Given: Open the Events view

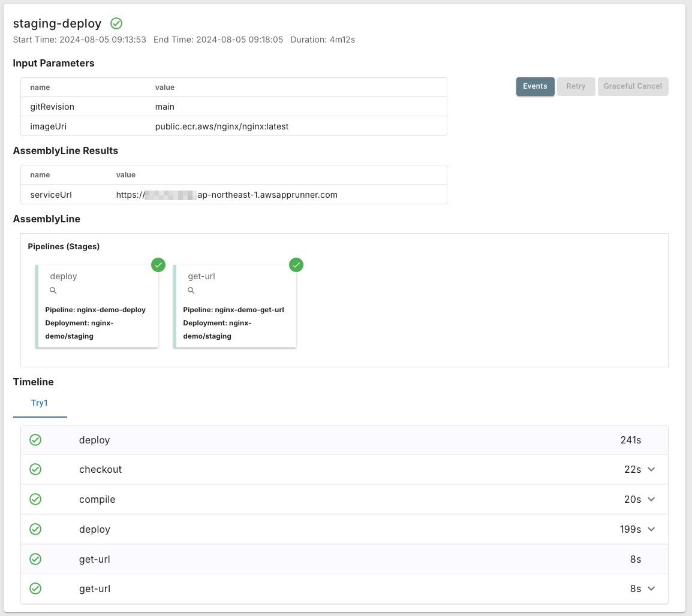Looking at the screenshot, I should click(x=535, y=86).
